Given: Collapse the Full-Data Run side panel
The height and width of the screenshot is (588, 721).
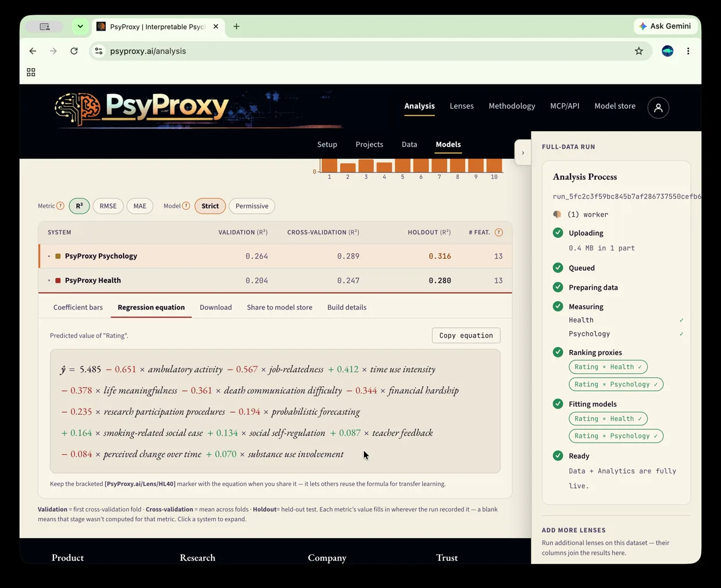Looking at the screenshot, I should 523,153.
